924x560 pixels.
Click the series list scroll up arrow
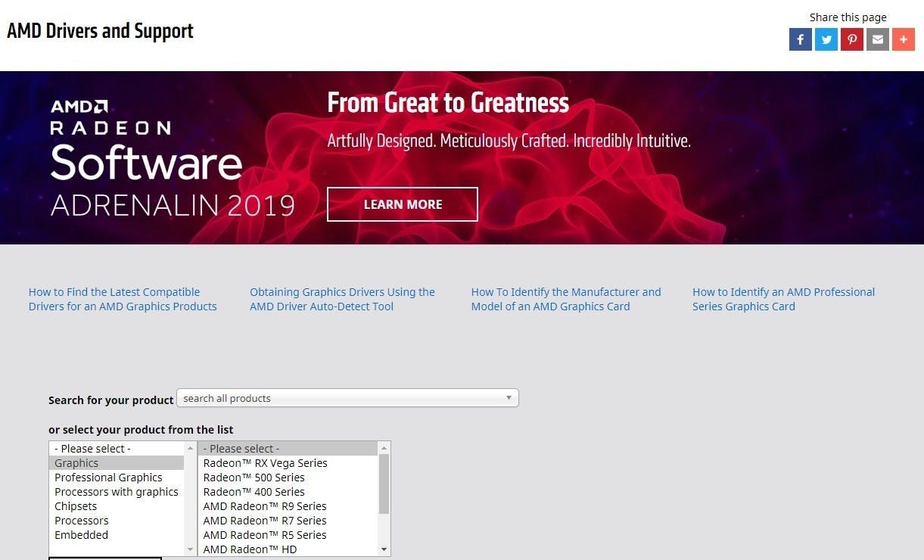tap(384, 448)
